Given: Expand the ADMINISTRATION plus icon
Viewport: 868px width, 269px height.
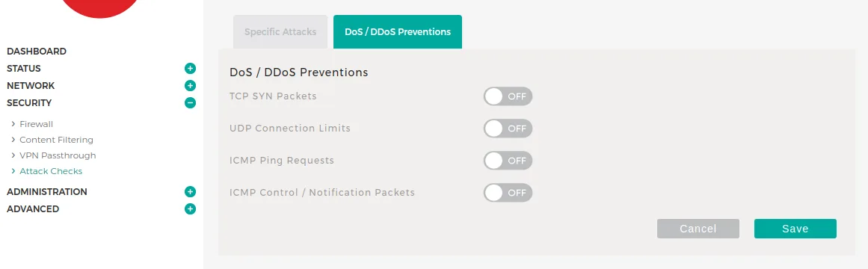Looking at the screenshot, I should click(190, 192).
